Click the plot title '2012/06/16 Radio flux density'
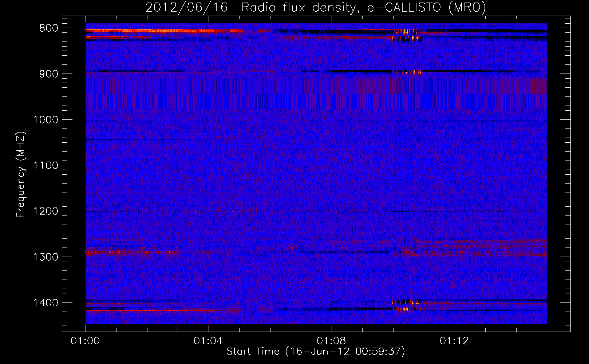The image size is (589, 364). 316,7
